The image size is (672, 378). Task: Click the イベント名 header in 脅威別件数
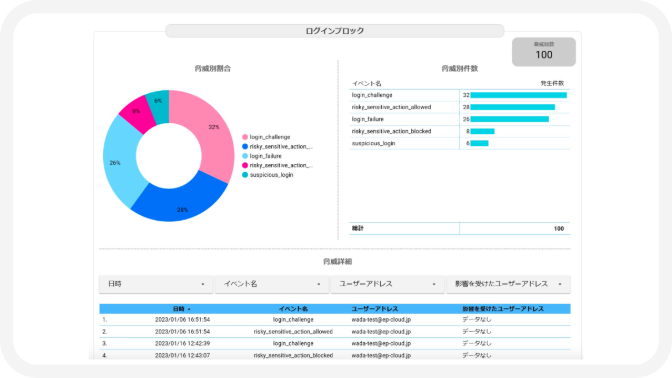(x=366, y=84)
